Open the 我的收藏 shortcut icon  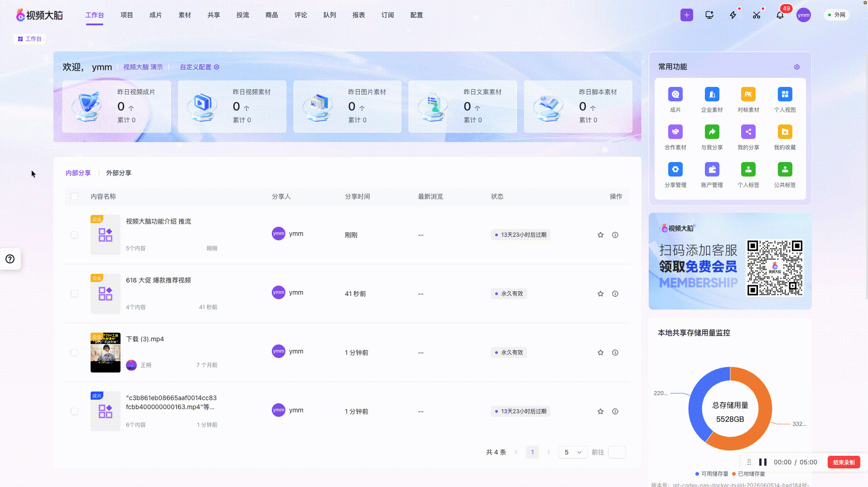pos(785,132)
